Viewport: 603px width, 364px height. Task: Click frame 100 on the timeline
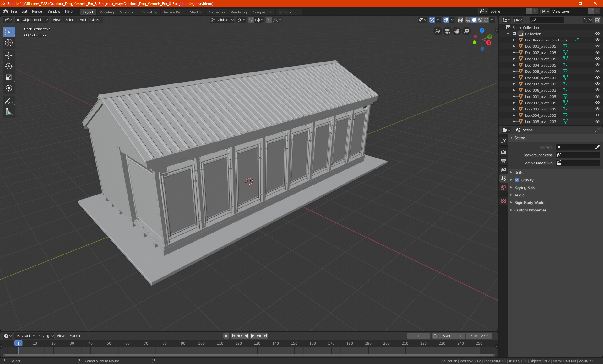tap(201, 343)
